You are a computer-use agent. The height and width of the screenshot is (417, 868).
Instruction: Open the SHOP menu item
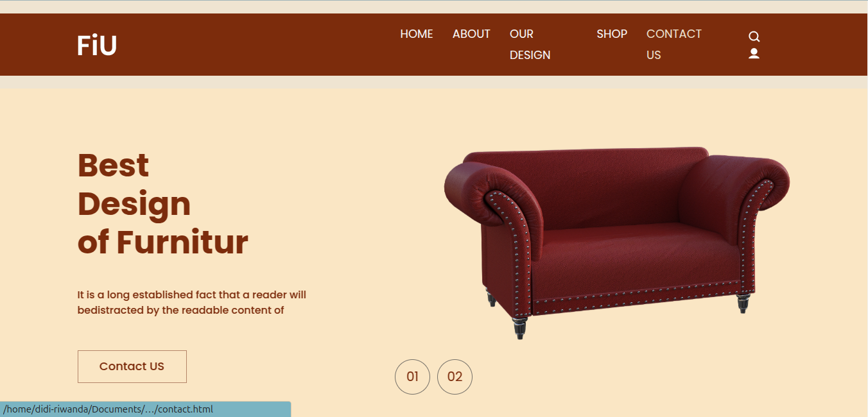pos(612,34)
